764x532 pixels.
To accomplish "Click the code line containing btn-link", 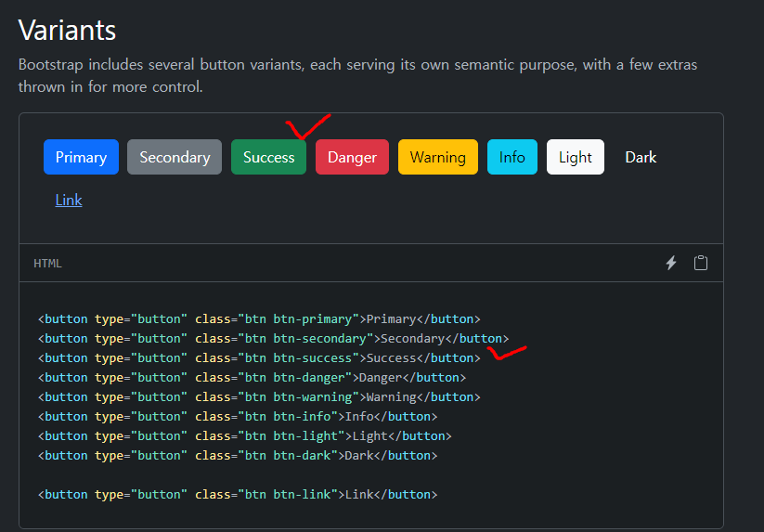I will click(238, 495).
